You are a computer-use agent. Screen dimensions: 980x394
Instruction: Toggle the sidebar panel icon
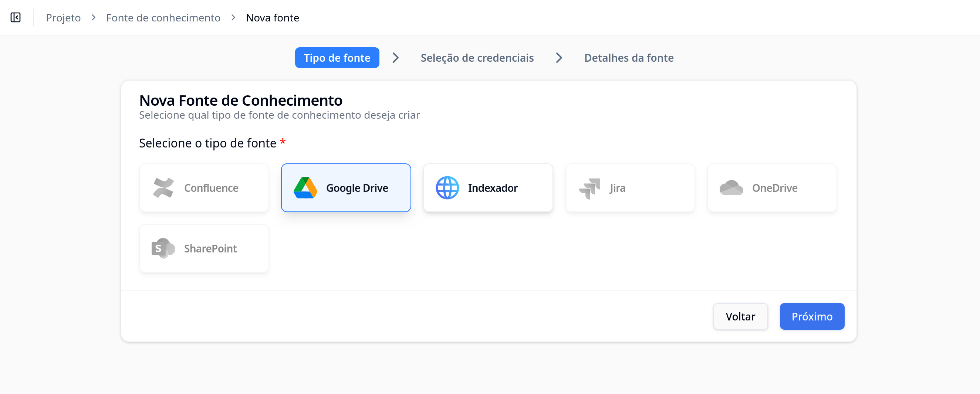16,17
